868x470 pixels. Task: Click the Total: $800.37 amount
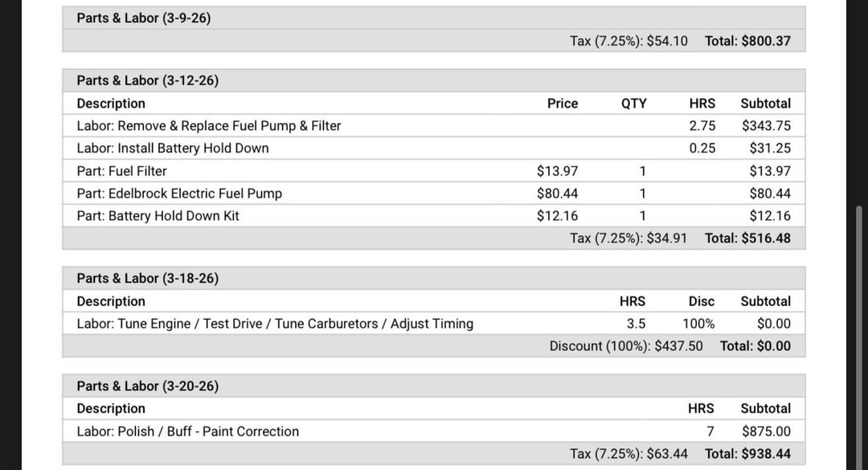pyautogui.click(x=747, y=40)
